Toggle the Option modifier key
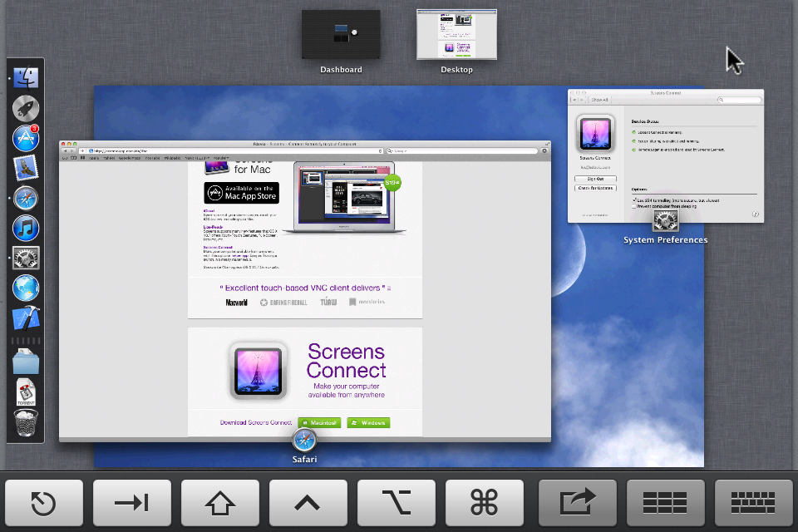The image size is (798, 532). (396, 503)
